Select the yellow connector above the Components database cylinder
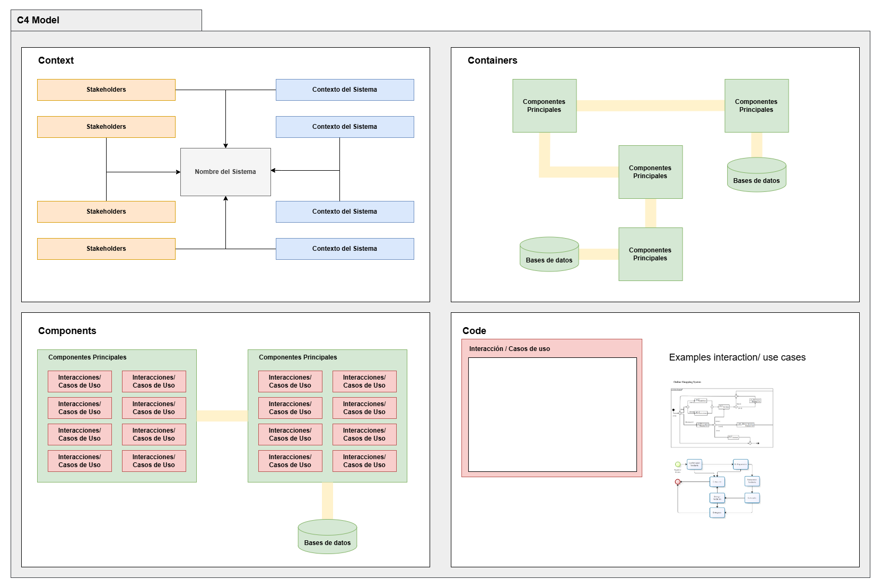Screen dimensions: 882x588 tap(327, 501)
